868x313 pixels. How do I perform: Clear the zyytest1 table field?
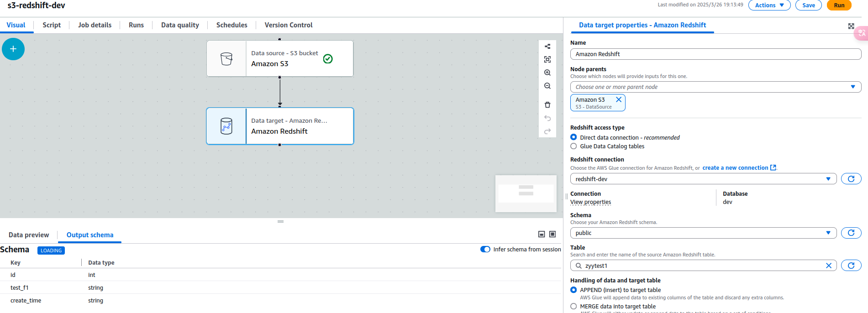point(829,266)
